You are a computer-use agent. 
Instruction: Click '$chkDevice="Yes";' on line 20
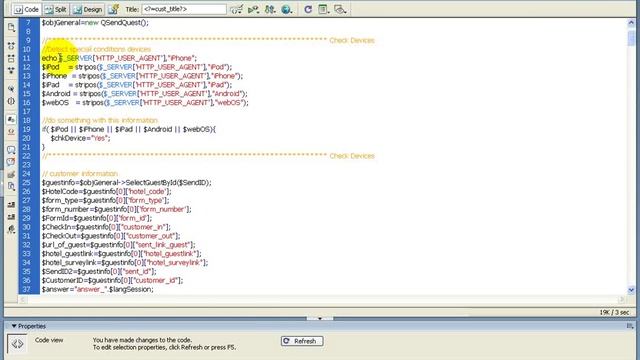click(x=80, y=138)
